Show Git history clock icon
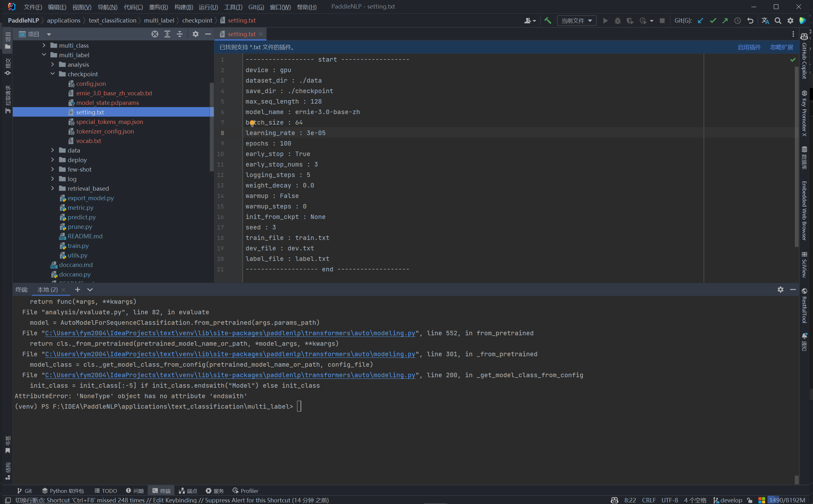 click(x=737, y=21)
